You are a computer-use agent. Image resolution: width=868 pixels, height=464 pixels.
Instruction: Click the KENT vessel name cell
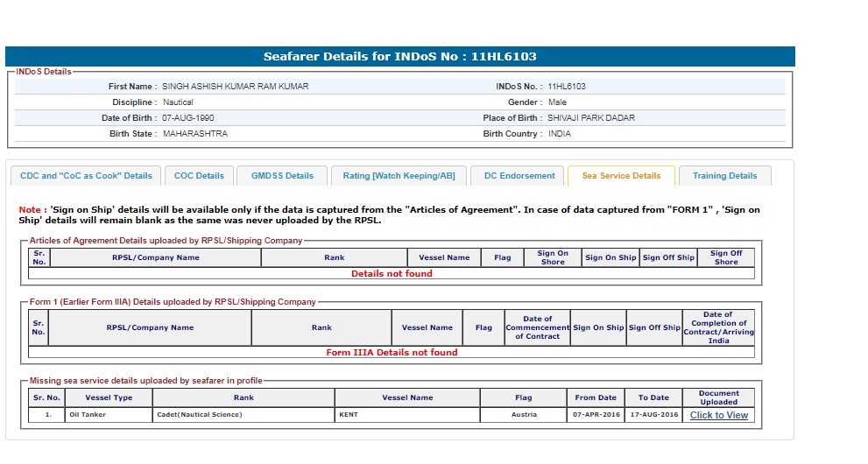click(x=348, y=415)
